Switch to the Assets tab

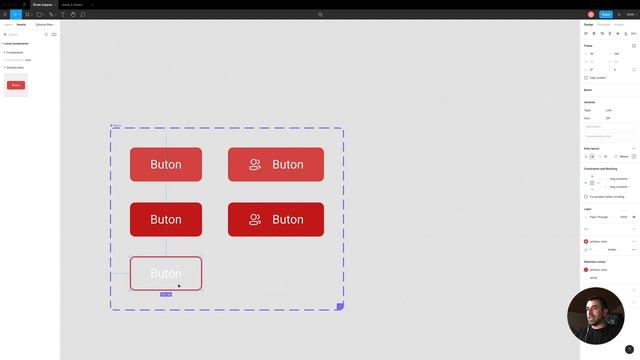pyautogui.click(x=21, y=24)
